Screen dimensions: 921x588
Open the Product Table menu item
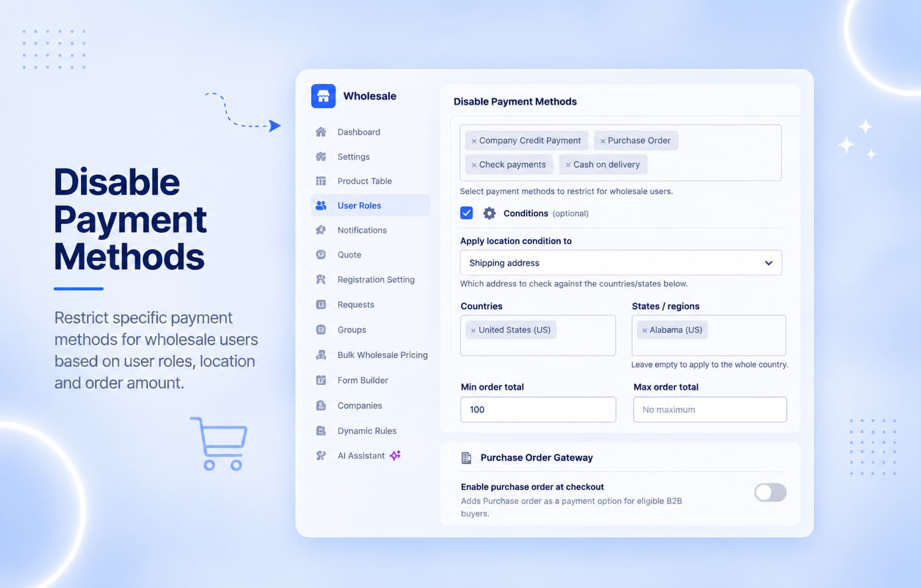tap(370, 181)
